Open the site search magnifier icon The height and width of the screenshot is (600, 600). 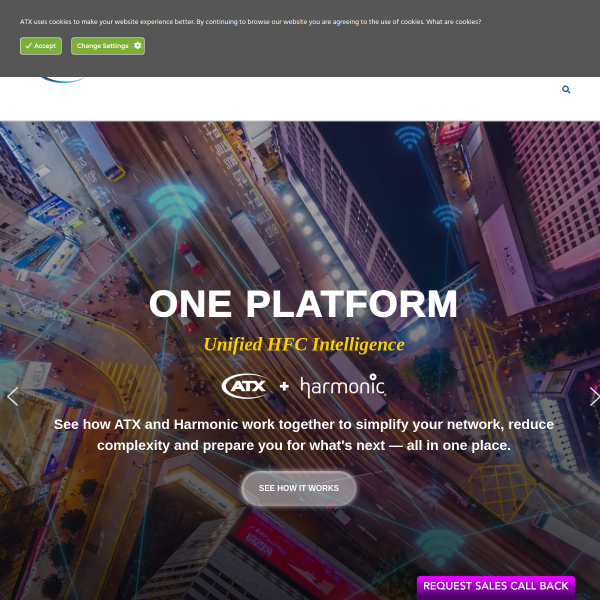pyautogui.click(x=566, y=90)
